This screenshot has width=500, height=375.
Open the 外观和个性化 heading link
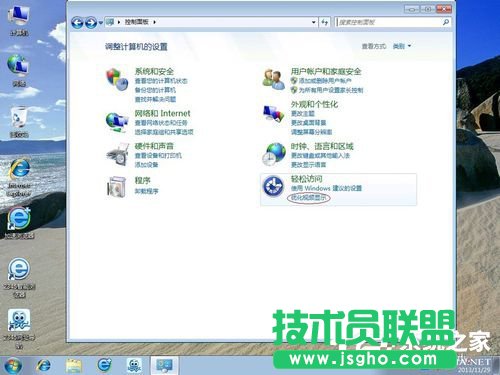point(314,104)
